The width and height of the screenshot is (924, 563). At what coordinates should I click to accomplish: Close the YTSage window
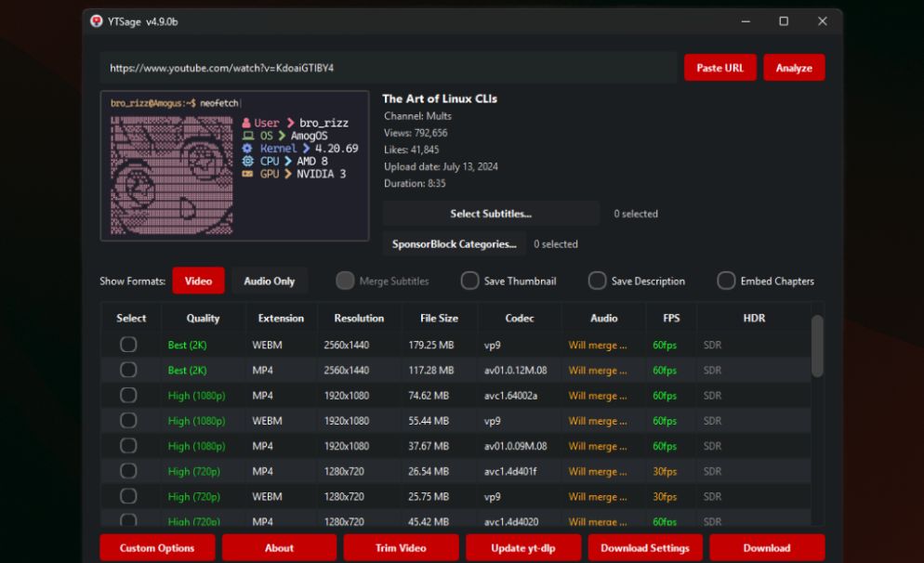tap(822, 21)
